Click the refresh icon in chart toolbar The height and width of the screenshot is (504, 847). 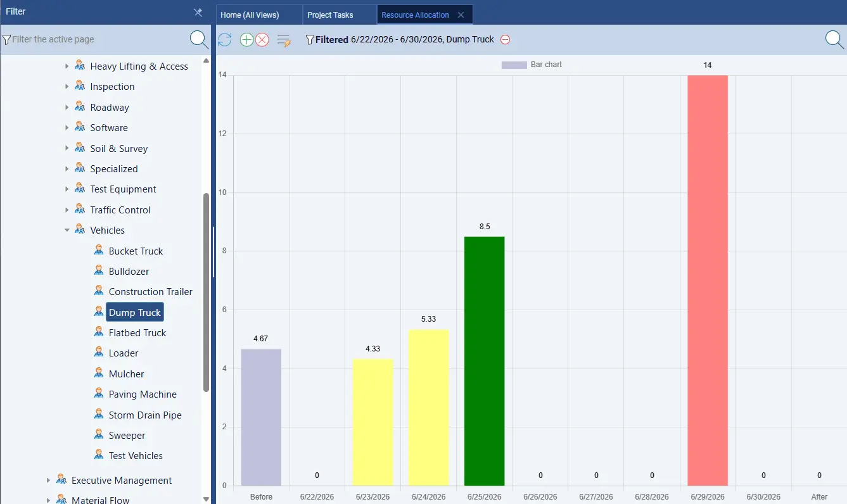click(224, 40)
